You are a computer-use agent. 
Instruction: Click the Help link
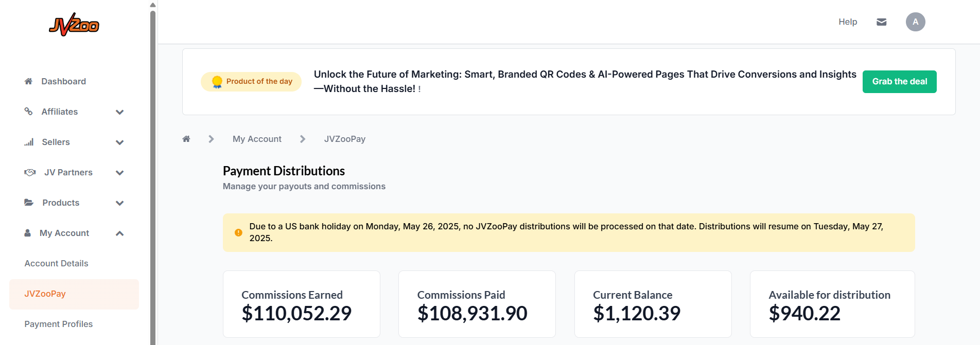(x=848, y=22)
